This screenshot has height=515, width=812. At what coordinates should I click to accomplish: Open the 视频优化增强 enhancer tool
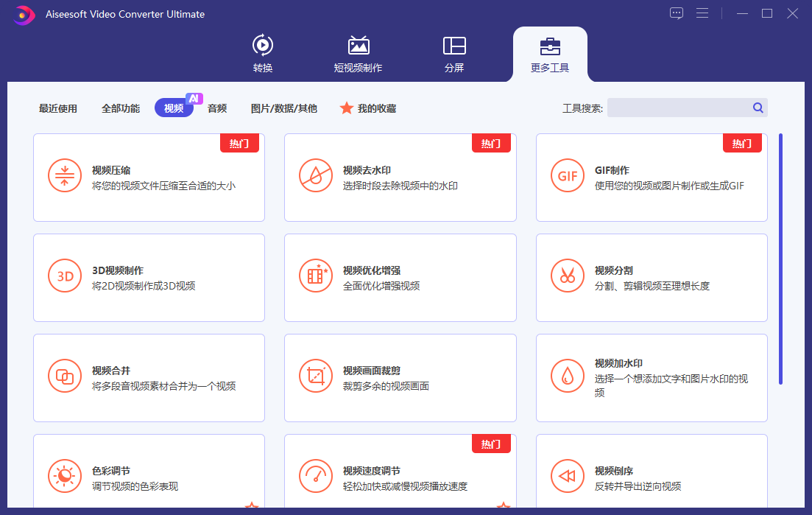(400, 277)
